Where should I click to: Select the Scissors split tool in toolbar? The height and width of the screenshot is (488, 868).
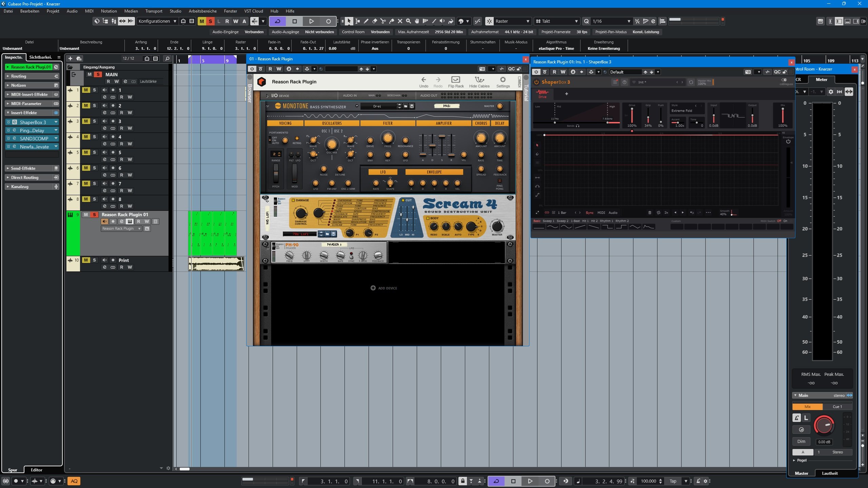pos(383,21)
